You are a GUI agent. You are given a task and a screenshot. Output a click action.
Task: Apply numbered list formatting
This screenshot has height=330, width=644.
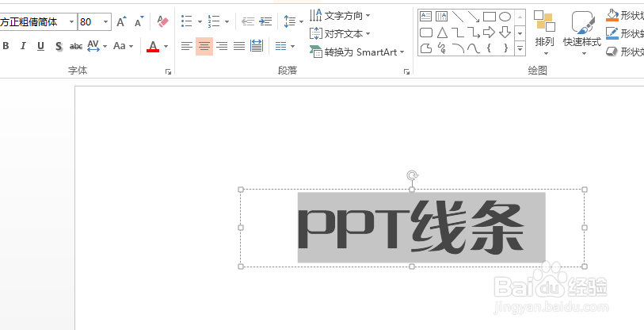pyautogui.click(x=214, y=21)
